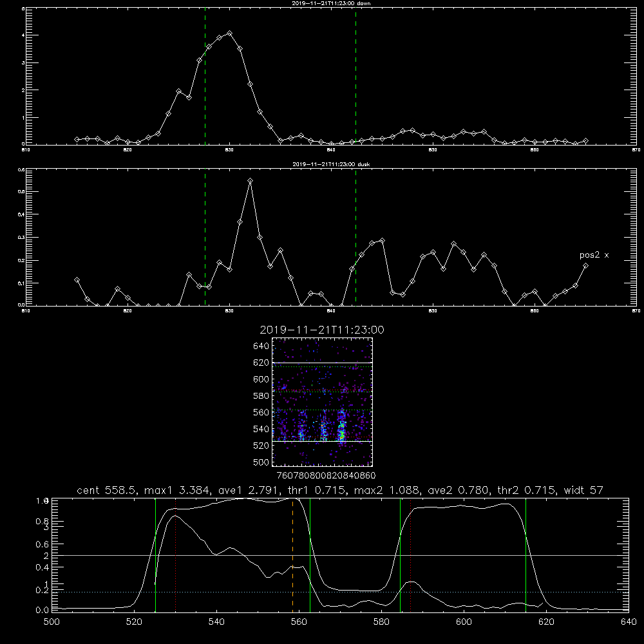Select the 'thr2 0.715' value
This screenshot has width=644, height=644.
tap(527, 490)
